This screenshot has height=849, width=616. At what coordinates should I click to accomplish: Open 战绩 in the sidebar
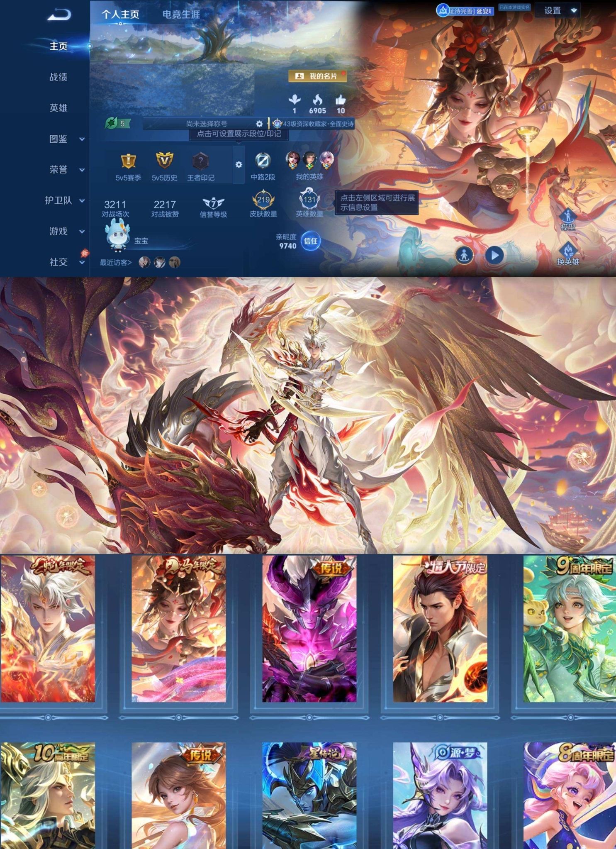(x=58, y=77)
